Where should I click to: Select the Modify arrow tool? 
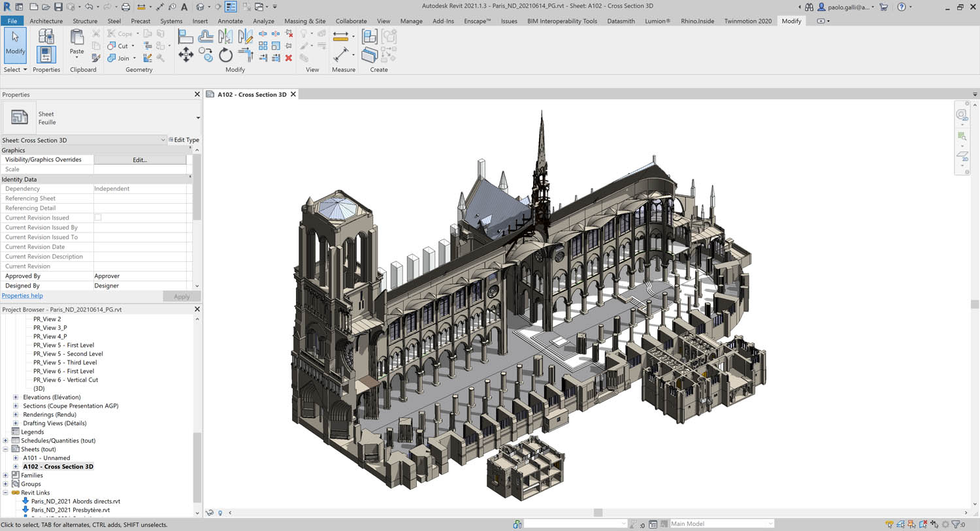15,44
